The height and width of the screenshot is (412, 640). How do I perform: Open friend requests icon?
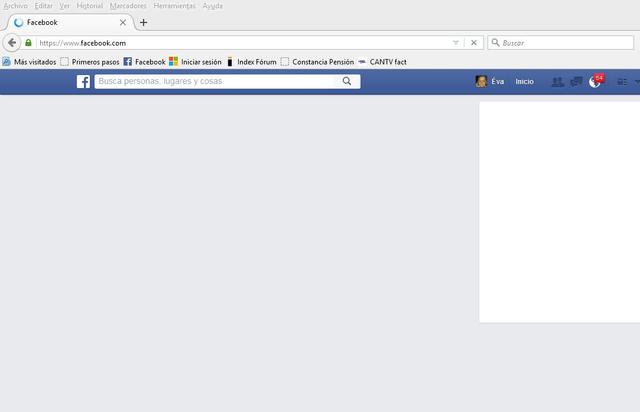coord(558,82)
